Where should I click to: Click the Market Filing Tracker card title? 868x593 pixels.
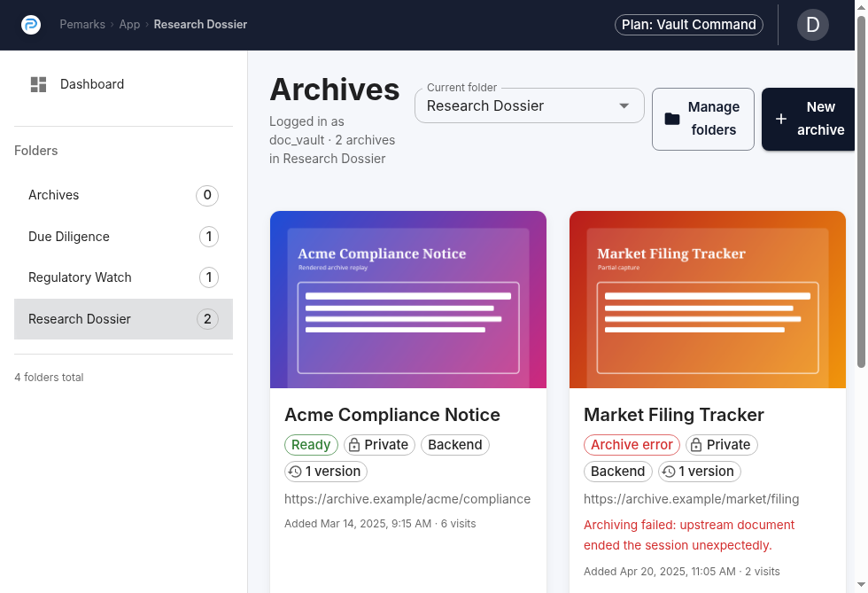tap(674, 415)
